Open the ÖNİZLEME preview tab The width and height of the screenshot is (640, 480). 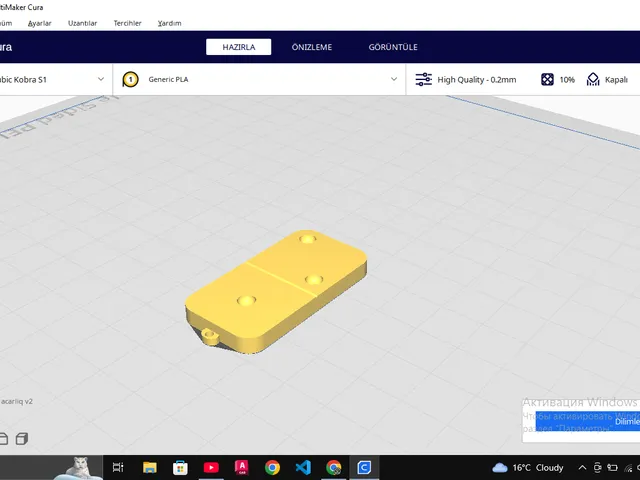pos(312,47)
